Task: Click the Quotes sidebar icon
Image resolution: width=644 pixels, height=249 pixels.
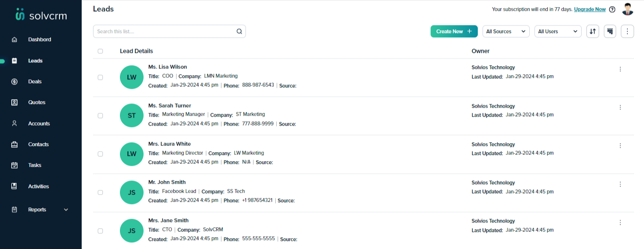Action: (14, 103)
